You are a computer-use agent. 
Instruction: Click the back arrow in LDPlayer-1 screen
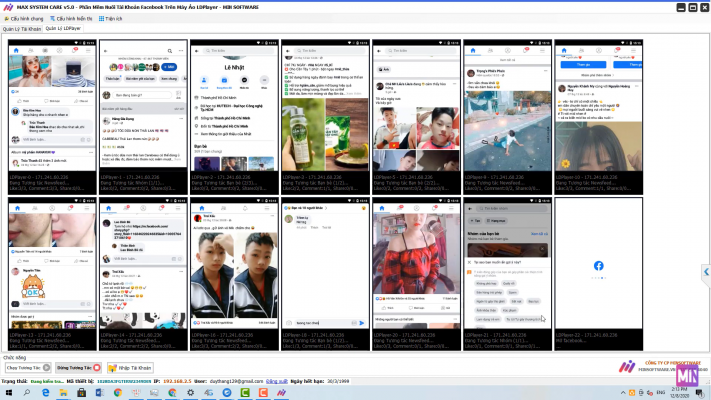coord(106,50)
